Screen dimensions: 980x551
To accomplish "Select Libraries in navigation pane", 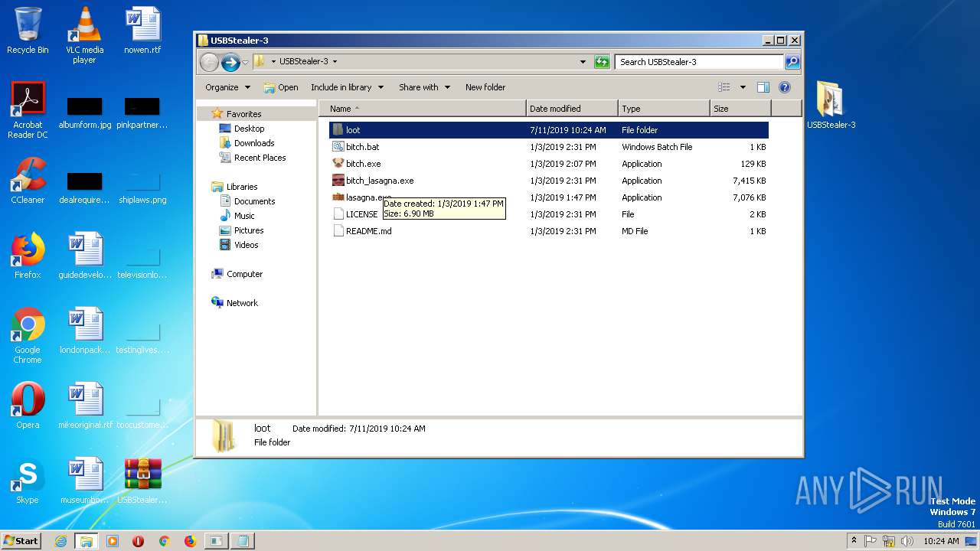I will [x=241, y=187].
